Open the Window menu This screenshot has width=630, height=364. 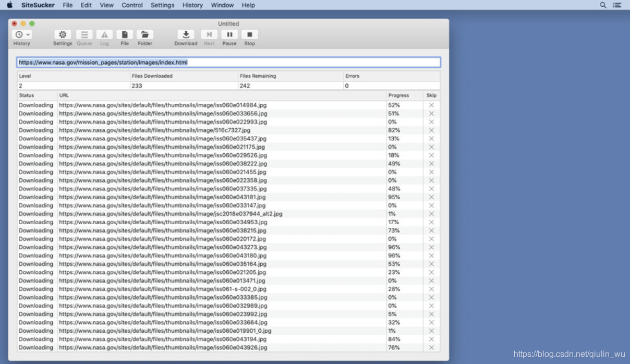[x=222, y=5]
